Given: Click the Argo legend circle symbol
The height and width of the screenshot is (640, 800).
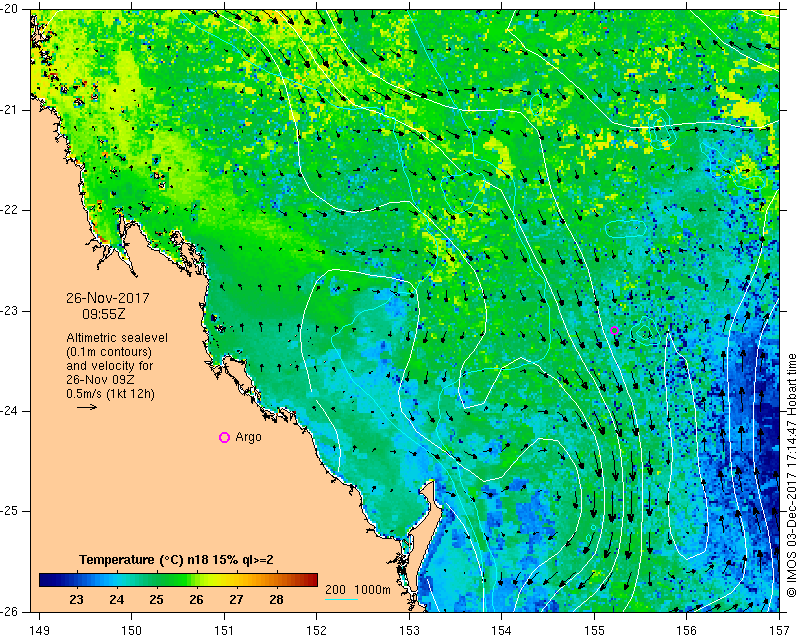Looking at the screenshot, I should pyautogui.click(x=224, y=437).
